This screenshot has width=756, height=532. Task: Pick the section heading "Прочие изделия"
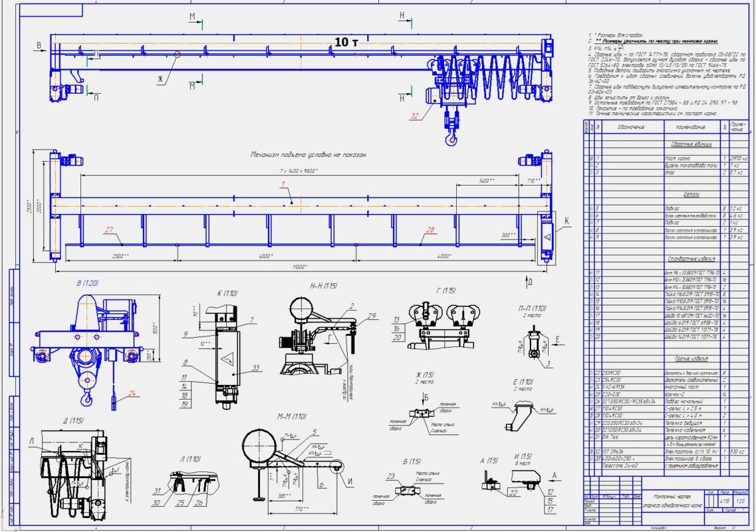click(x=692, y=359)
